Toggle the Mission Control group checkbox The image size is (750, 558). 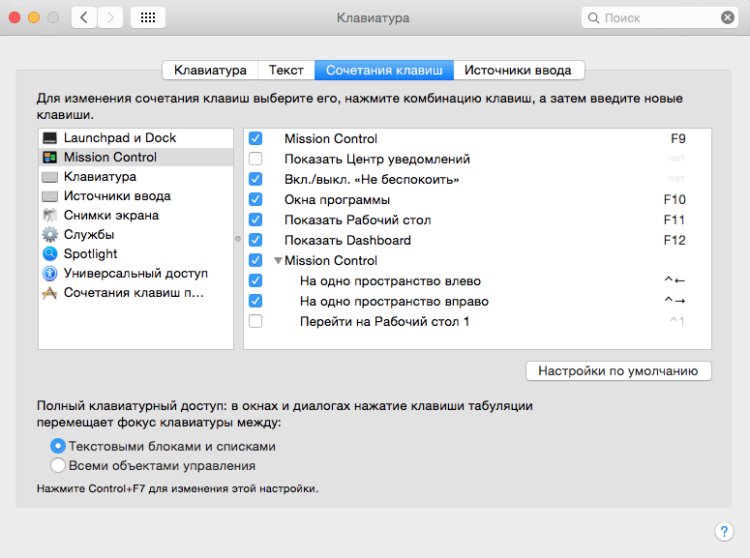click(x=255, y=260)
